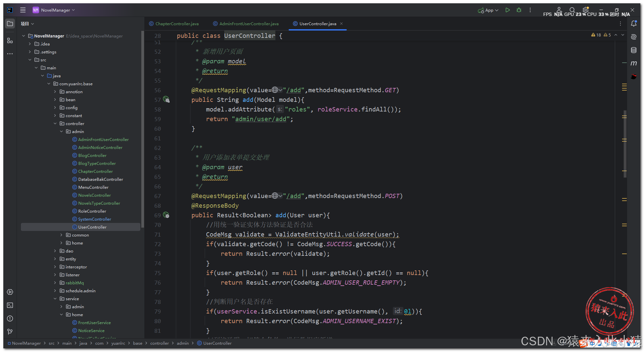Open more run actions menu

click(530, 10)
